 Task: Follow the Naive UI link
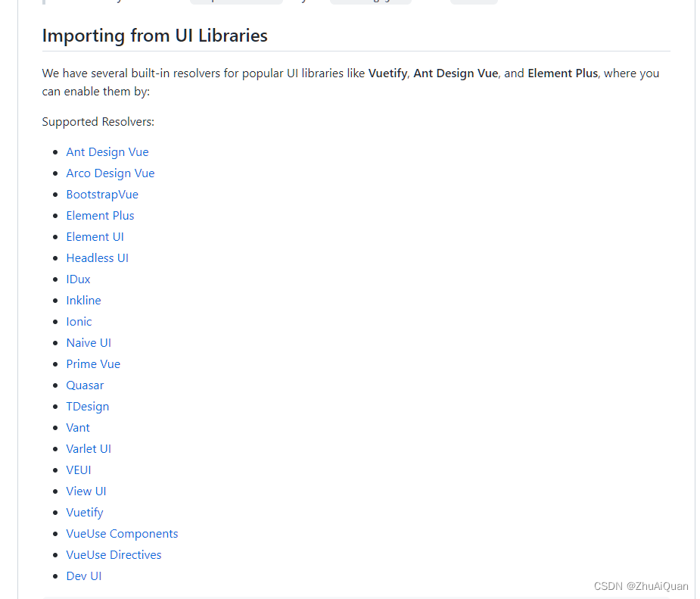tap(89, 342)
